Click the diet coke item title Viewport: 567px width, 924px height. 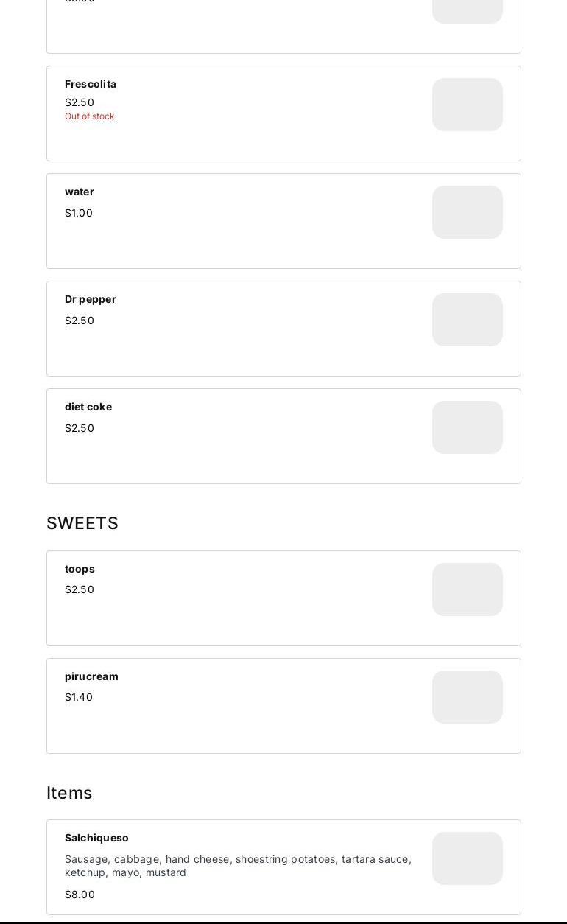[88, 407]
